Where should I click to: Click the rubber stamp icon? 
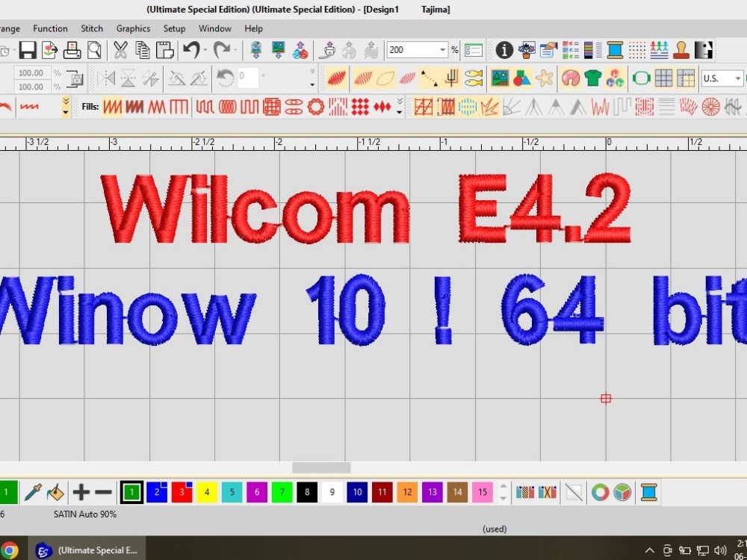click(x=681, y=50)
